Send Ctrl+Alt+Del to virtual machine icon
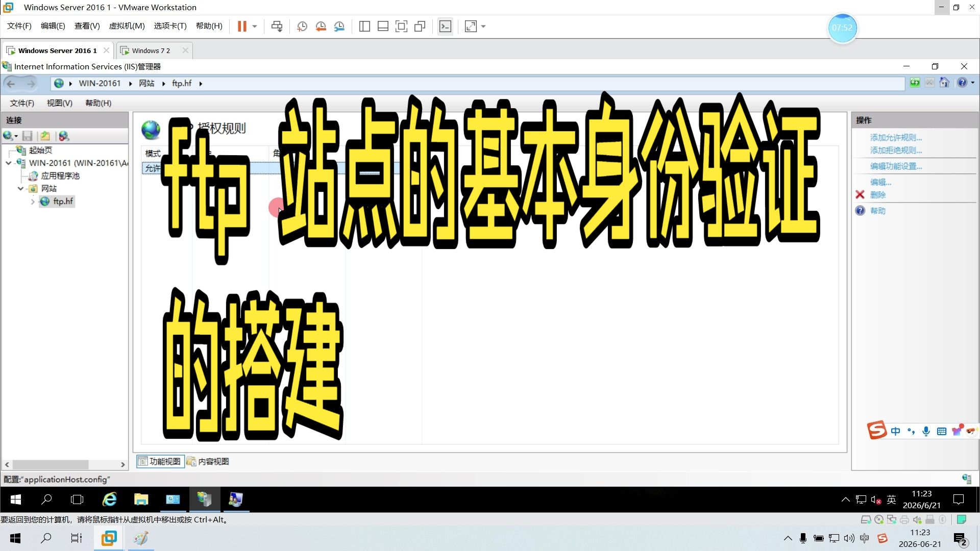 tap(277, 26)
